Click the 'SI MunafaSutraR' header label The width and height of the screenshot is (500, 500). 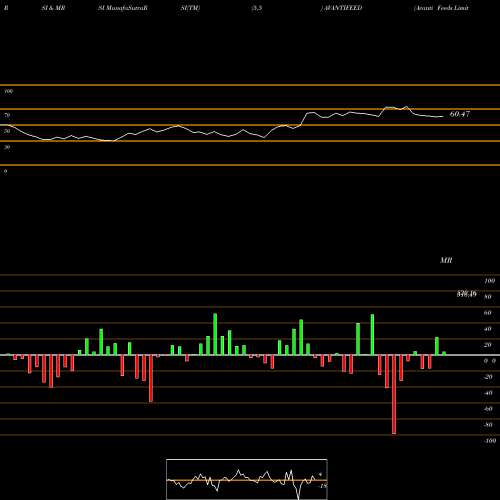click(x=123, y=8)
